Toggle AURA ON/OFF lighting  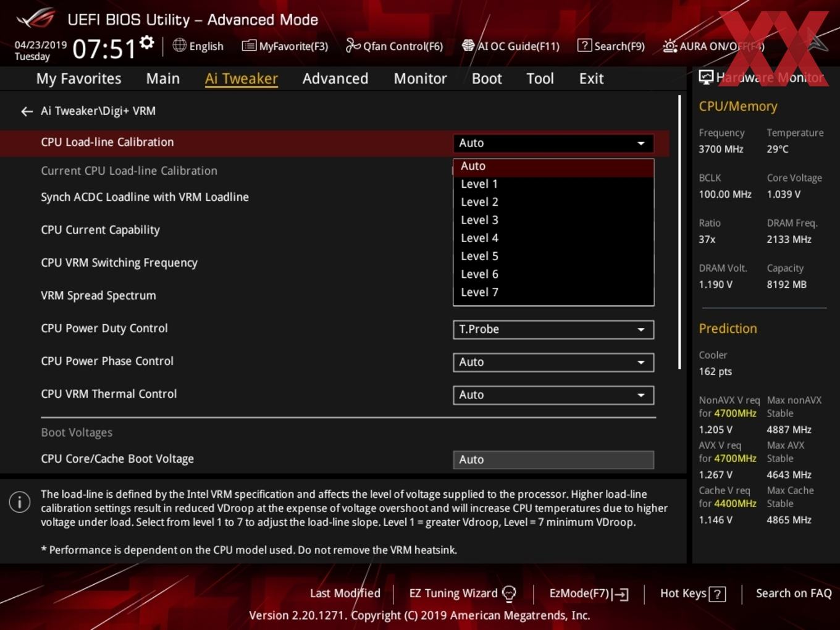(x=713, y=46)
